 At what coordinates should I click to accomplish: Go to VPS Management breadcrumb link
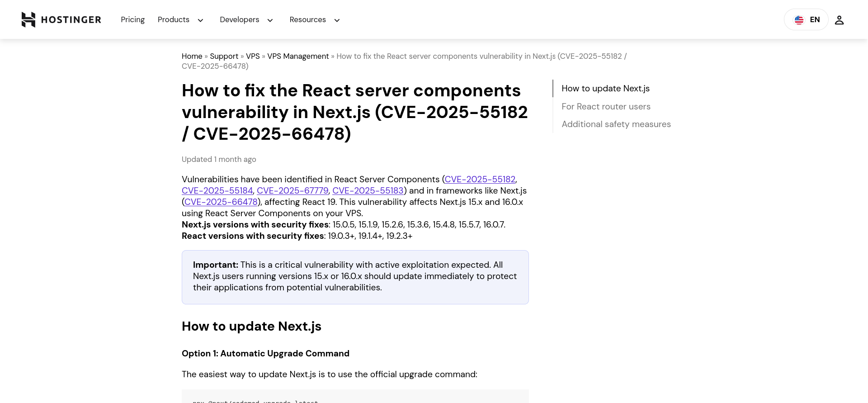click(x=298, y=56)
